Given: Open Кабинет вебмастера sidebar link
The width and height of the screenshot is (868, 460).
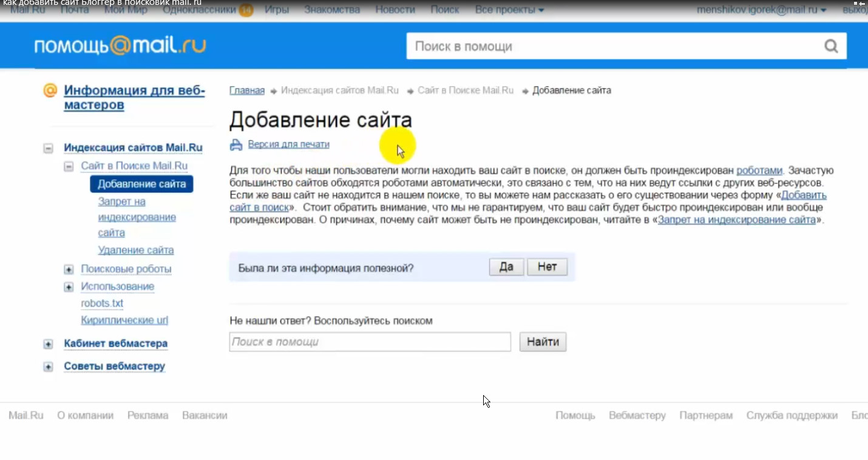Looking at the screenshot, I should [x=116, y=343].
